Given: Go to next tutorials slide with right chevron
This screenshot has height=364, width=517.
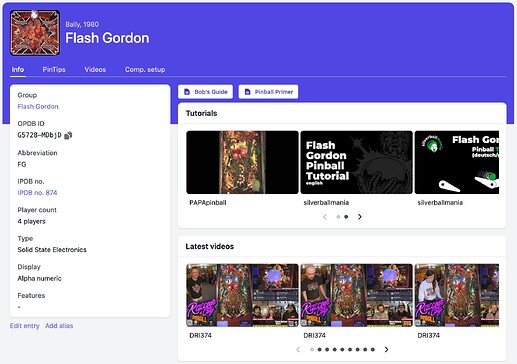Looking at the screenshot, I should tap(360, 217).
